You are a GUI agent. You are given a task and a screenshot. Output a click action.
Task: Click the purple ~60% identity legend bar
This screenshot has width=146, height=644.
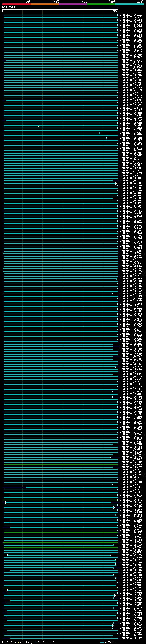point(73,4)
